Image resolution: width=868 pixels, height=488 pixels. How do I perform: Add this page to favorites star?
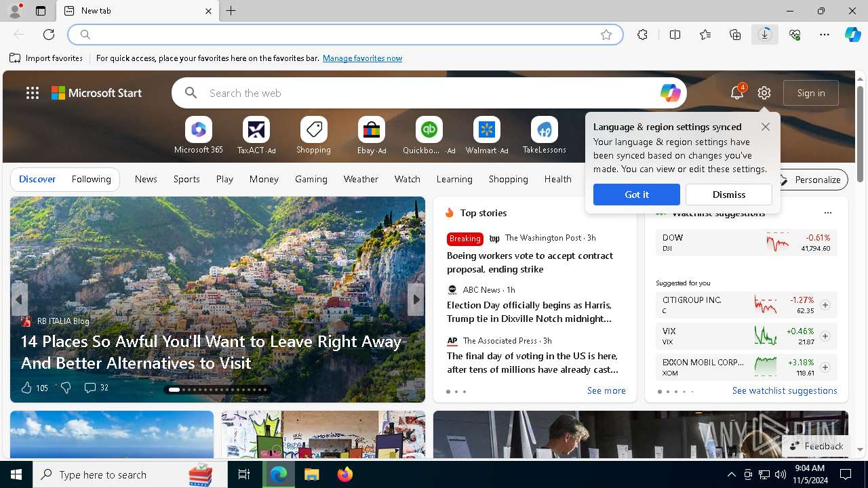coord(606,35)
